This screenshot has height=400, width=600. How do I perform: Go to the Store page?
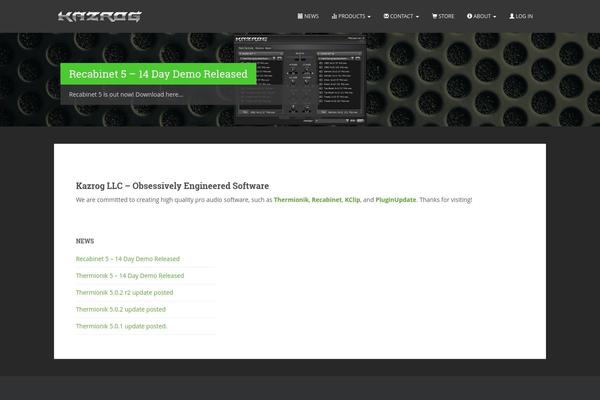(443, 16)
